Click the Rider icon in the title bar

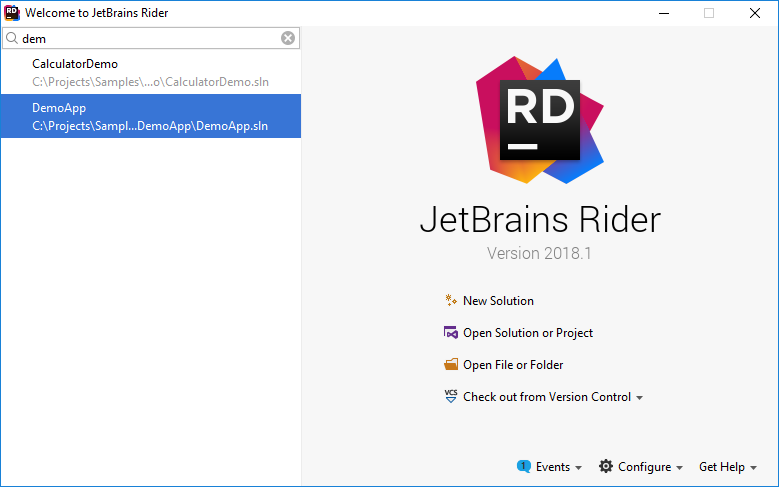(x=12, y=13)
